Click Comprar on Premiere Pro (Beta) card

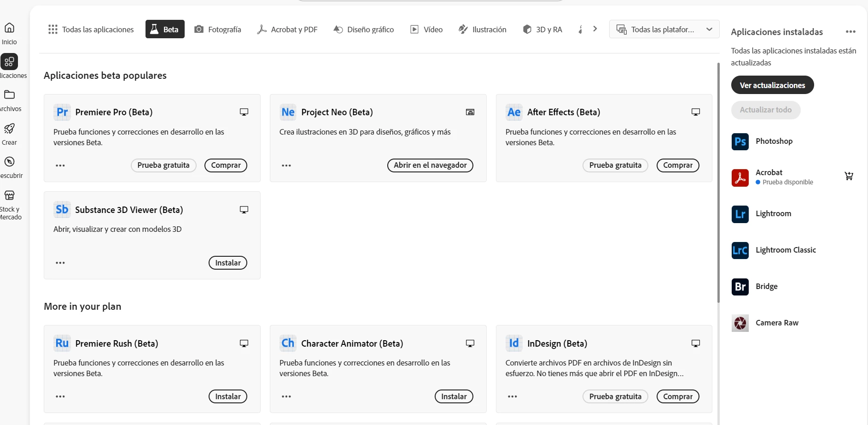[226, 165]
